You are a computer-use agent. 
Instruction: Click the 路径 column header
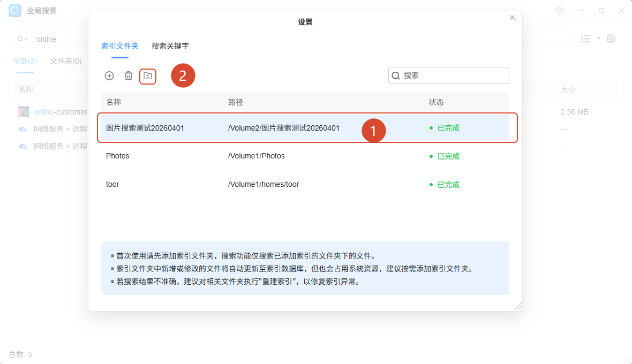[x=235, y=102]
